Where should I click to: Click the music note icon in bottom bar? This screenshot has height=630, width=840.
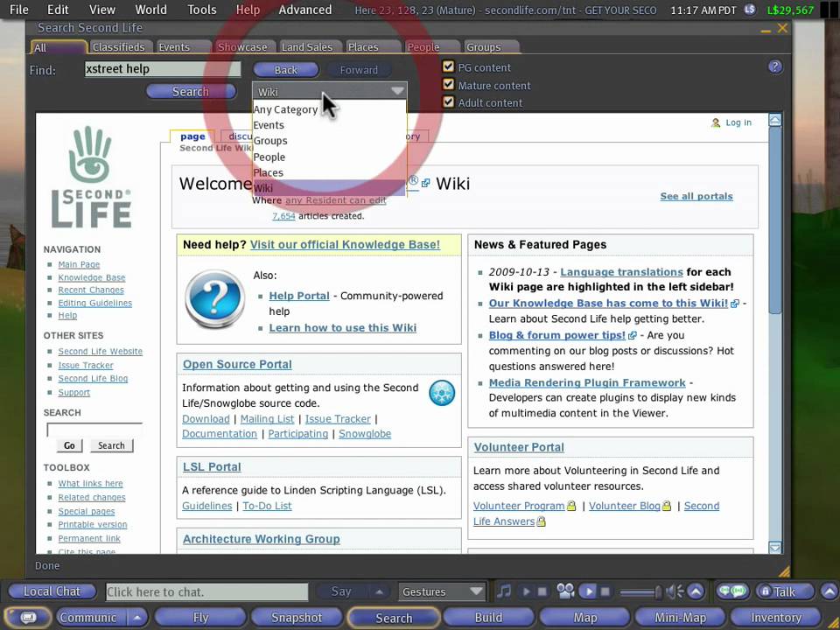coord(504,591)
